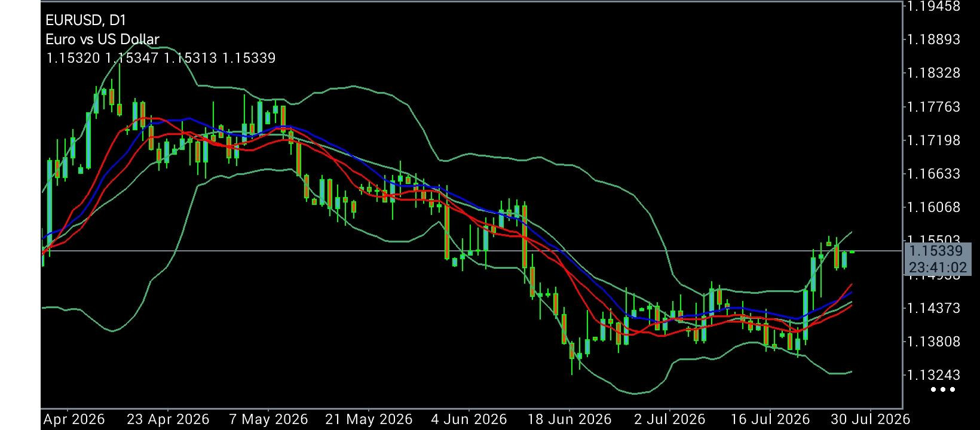This screenshot has height=430, width=980.
Task: Select the 4 Jun 2026 time marker
Action: 469,419
